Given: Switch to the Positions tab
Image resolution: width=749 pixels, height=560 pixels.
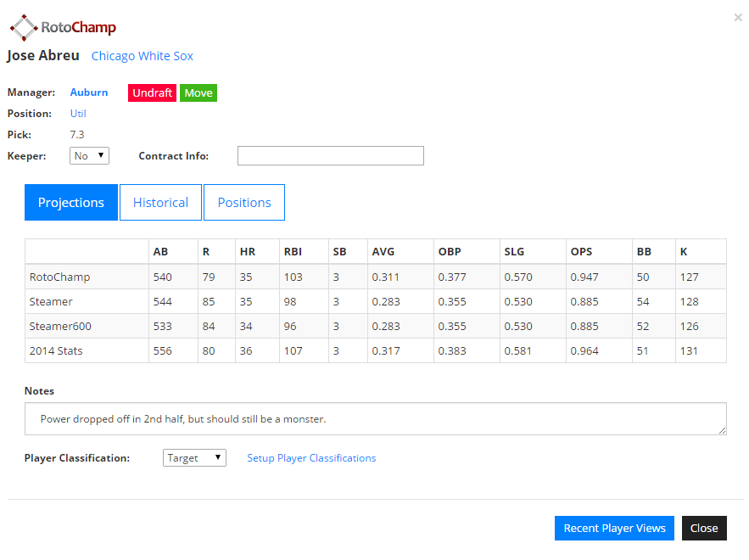Looking at the screenshot, I should pyautogui.click(x=244, y=203).
